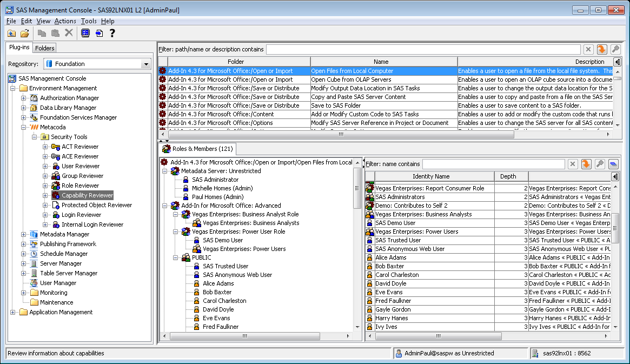Viewport: 630px width, 364px height.
Task: Click the up one level folder toolbar icon
Action: [12, 34]
